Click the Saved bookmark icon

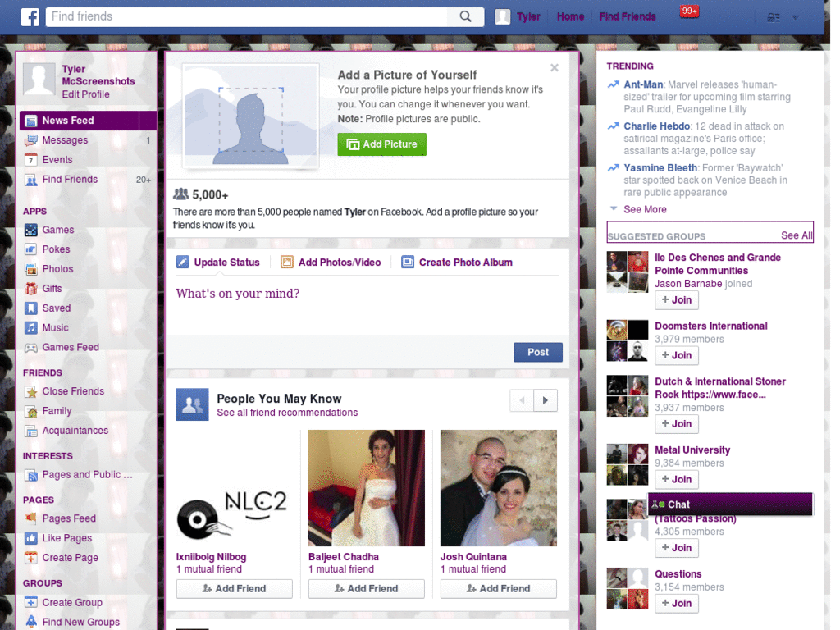pos(31,308)
